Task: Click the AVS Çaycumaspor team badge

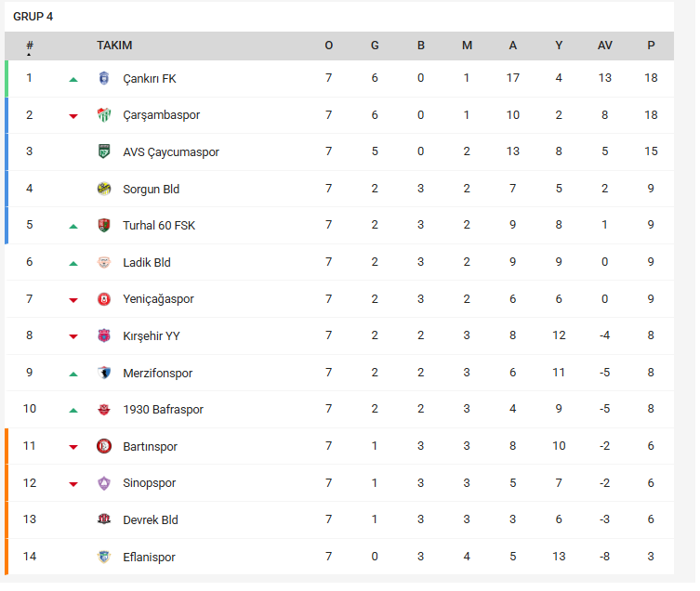Action: pyautogui.click(x=104, y=152)
